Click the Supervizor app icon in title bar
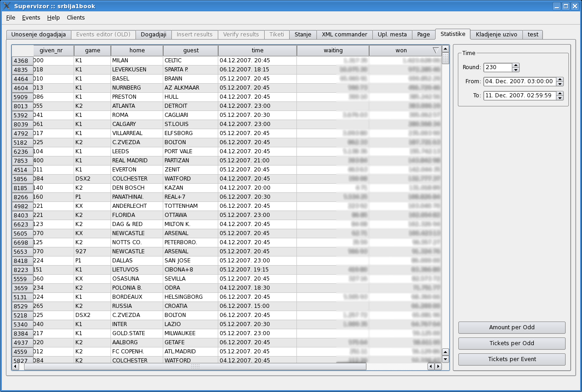The image size is (582, 392). point(7,6)
